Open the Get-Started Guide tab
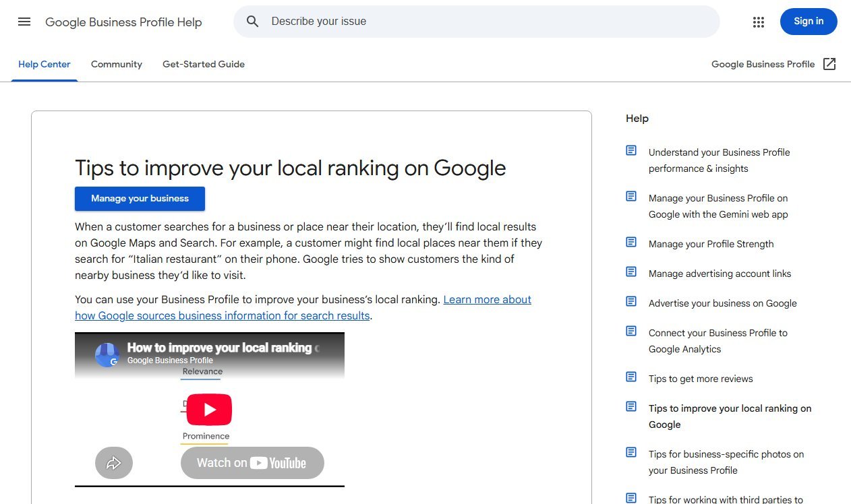The image size is (851, 504). click(x=204, y=65)
